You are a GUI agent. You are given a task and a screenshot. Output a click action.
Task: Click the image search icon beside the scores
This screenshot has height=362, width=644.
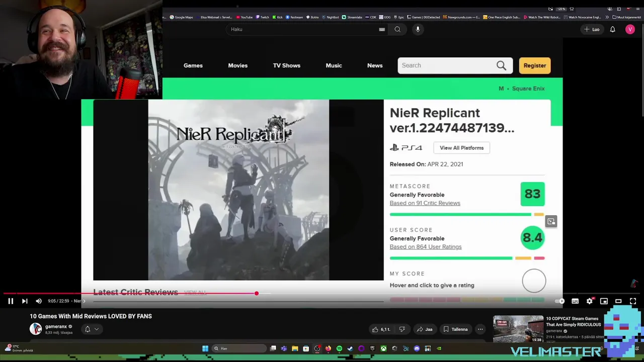pyautogui.click(x=551, y=221)
